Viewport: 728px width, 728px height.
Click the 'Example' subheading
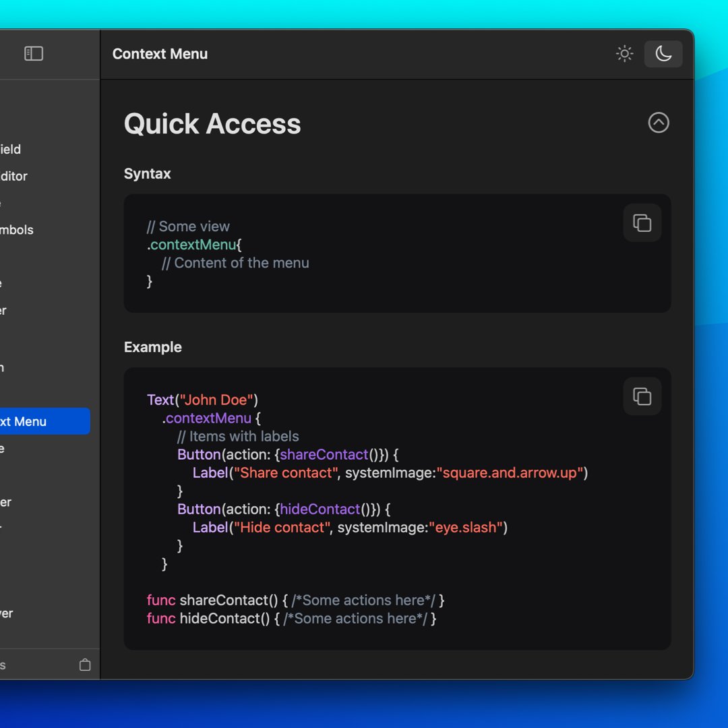click(x=153, y=347)
